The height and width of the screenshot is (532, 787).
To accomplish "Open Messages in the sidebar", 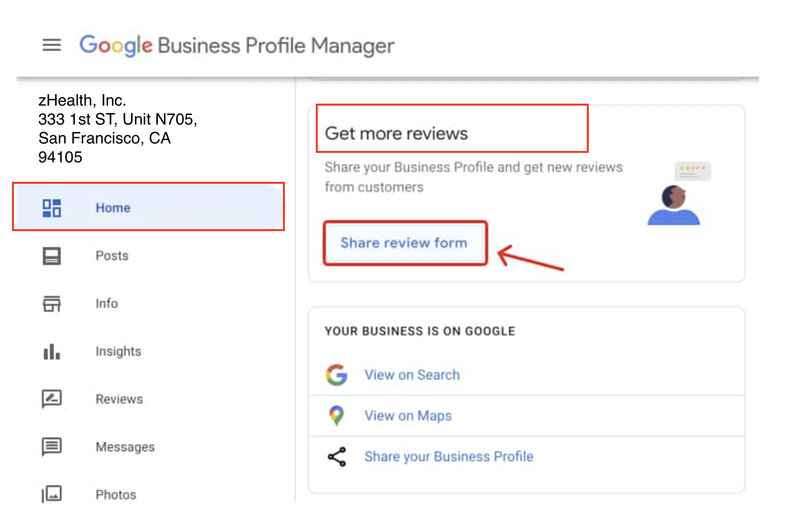I will pos(126,447).
